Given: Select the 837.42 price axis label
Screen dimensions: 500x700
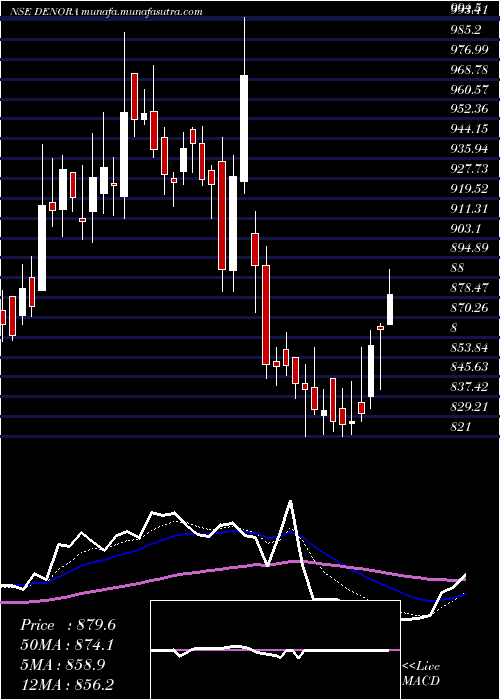Looking at the screenshot, I should [x=470, y=386].
